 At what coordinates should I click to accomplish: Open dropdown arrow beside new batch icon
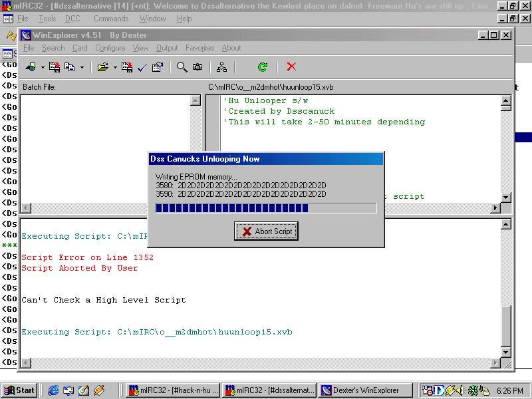[43, 67]
